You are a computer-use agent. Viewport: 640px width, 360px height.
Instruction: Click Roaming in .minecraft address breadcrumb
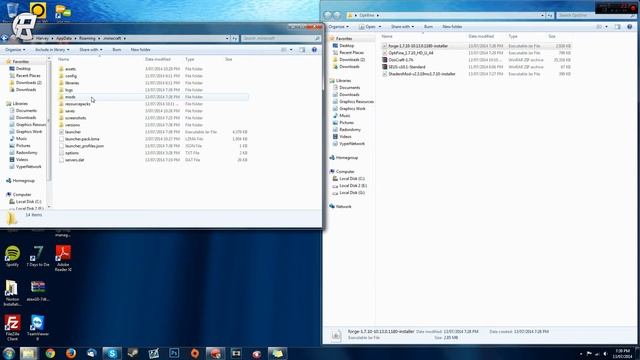tap(87, 38)
